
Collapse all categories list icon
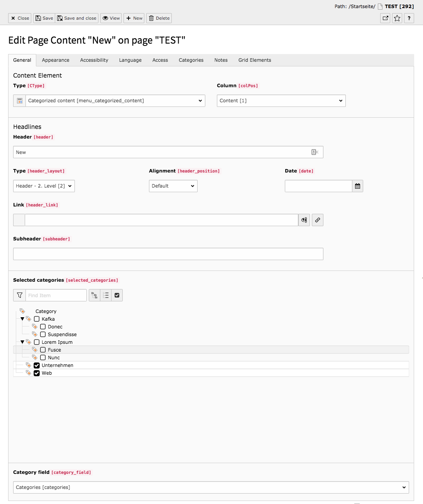(x=106, y=295)
